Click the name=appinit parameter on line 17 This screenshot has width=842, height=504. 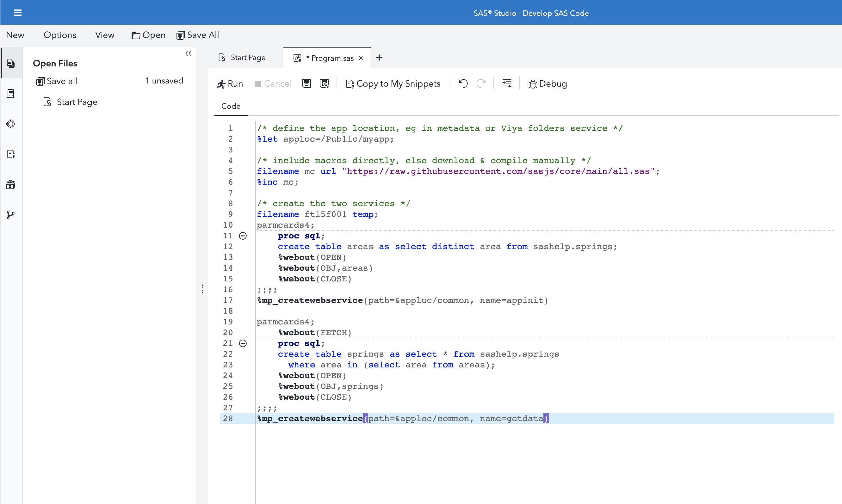(511, 300)
